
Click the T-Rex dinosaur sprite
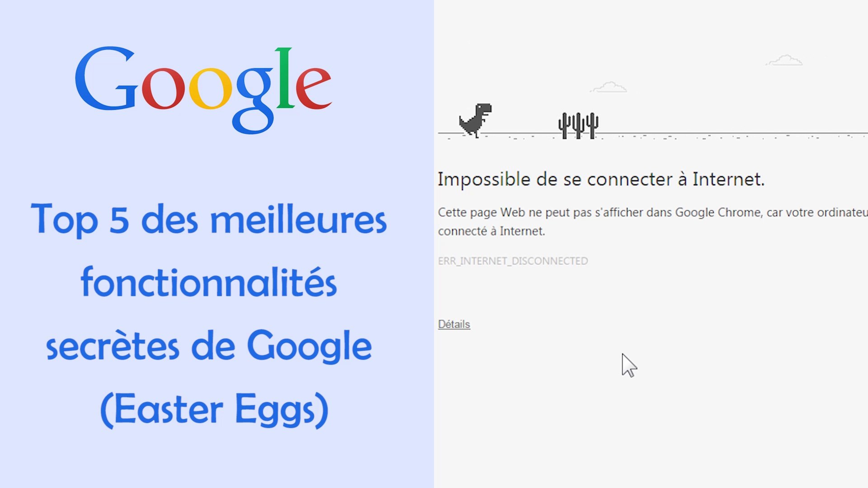[475, 120]
